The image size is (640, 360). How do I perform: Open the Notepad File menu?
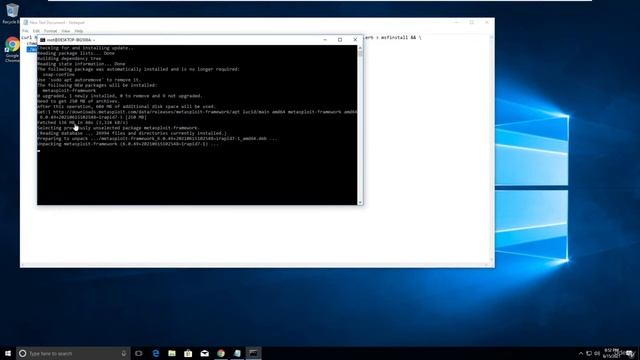25,31
